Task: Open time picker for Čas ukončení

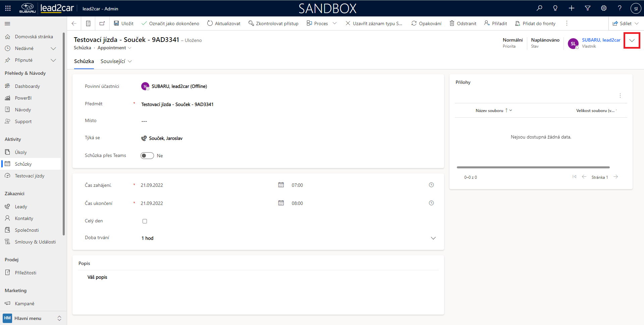Action: 431,203
